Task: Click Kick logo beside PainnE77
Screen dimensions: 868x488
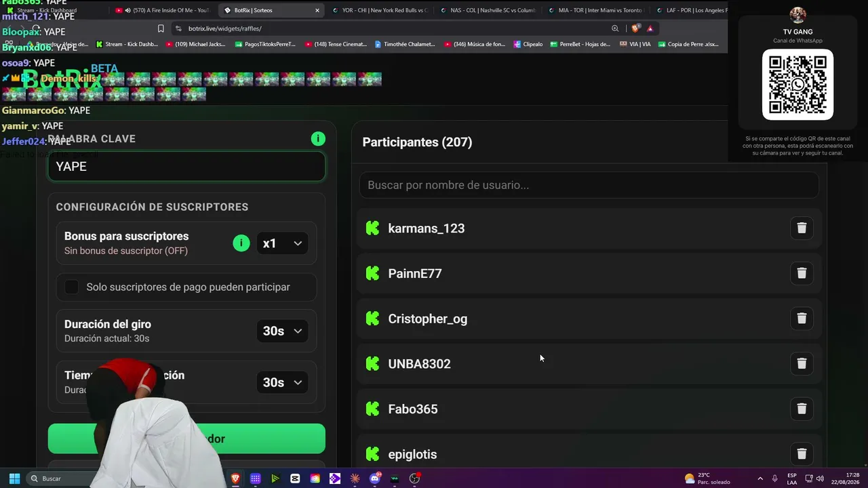Action: 372,273
